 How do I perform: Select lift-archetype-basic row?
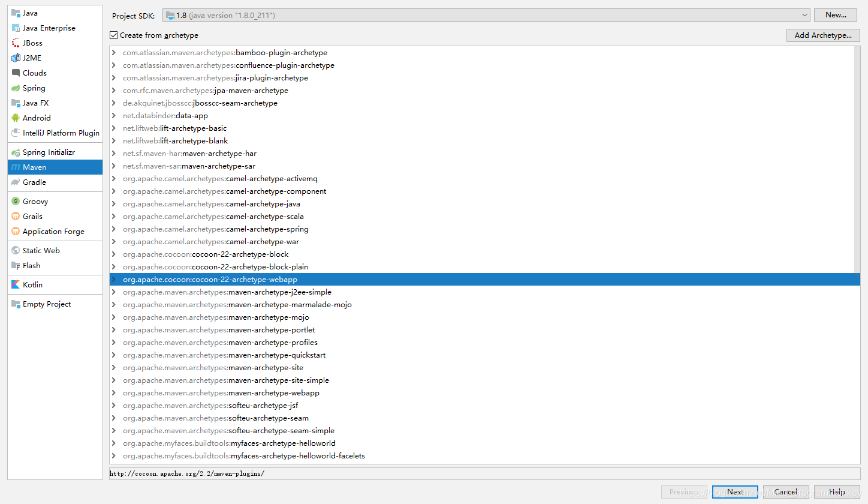tap(482, 128)
